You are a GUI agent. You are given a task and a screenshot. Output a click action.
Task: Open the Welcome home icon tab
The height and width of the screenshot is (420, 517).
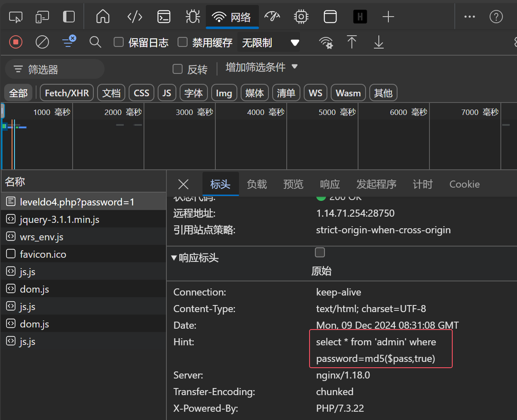(x=103, y=17)
